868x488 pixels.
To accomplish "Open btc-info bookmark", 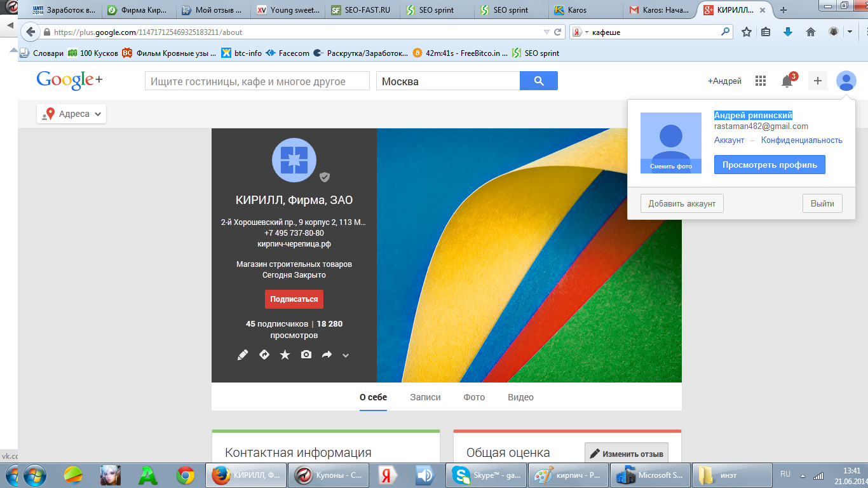I will click(x=241, y=53).
